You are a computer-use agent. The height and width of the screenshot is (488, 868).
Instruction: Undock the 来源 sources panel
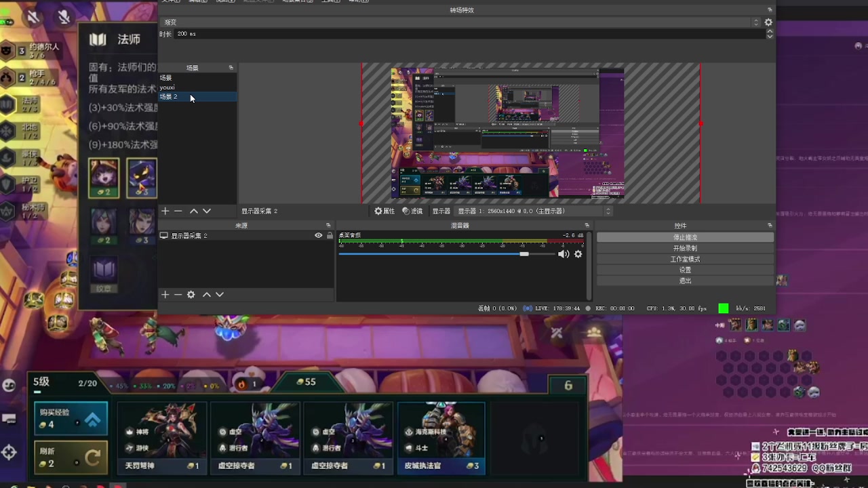coord(328,225)
